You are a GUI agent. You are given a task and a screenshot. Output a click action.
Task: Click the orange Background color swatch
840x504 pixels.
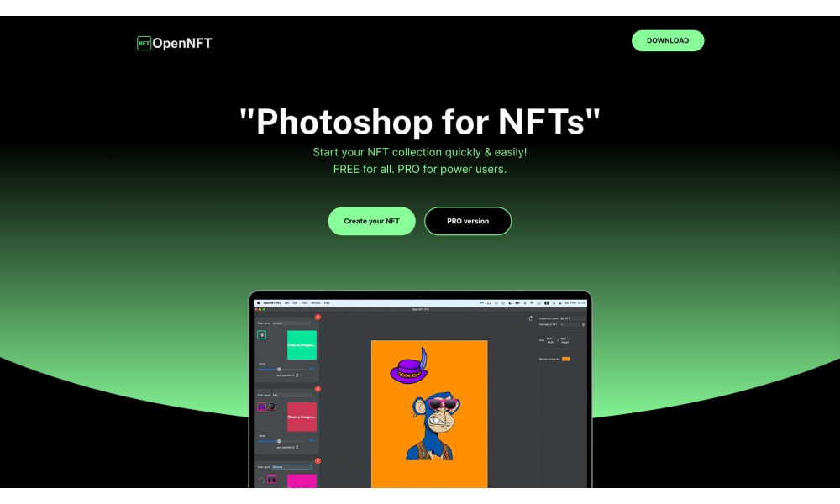[x=565, y=359]
